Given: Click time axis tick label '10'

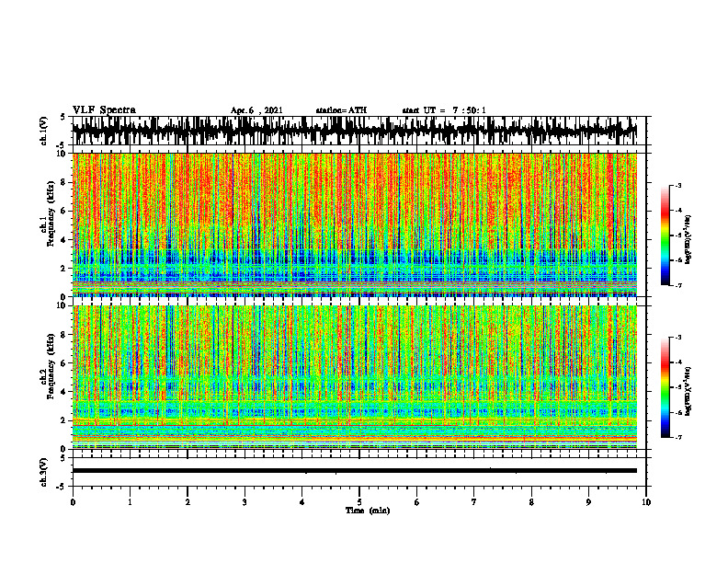Looking at the screenshot, I should pos(646,502).
